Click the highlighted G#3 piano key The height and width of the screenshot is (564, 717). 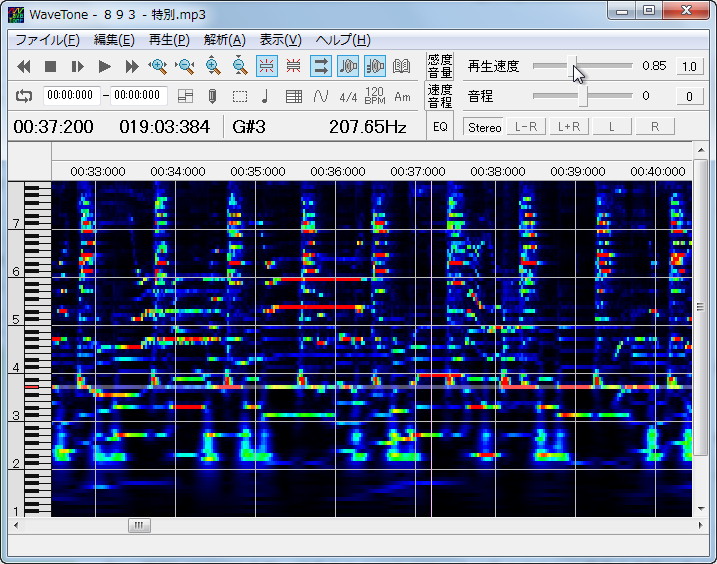pyautogui.click(x=32, y=387)
